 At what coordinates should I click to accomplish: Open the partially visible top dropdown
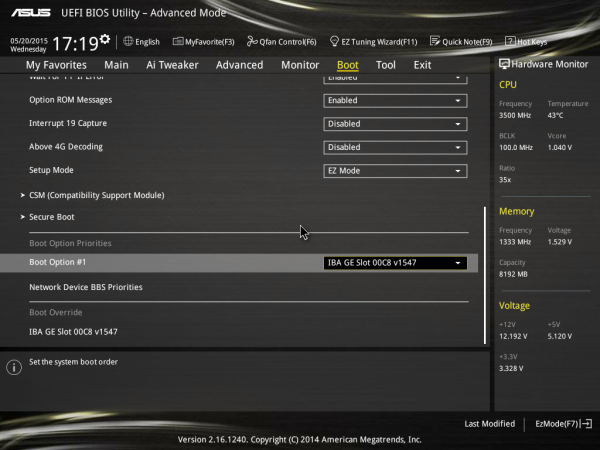395,79
